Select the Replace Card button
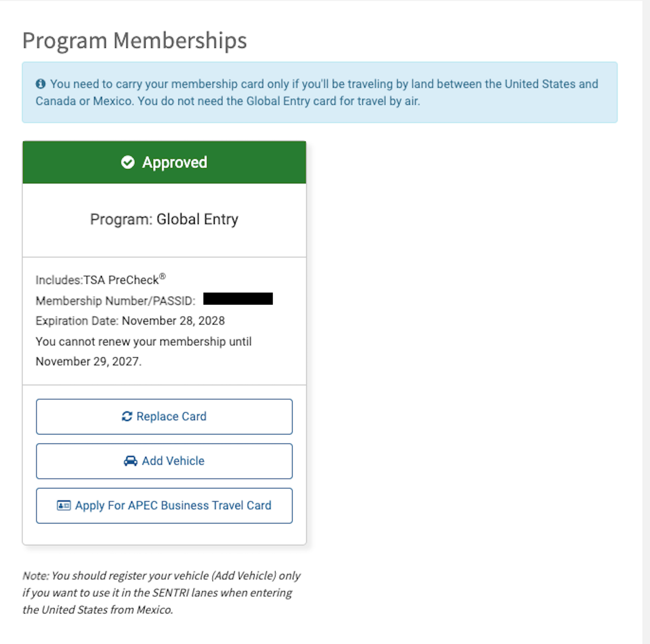The width and height of the screenshot is (650, 644). (164, 416)
